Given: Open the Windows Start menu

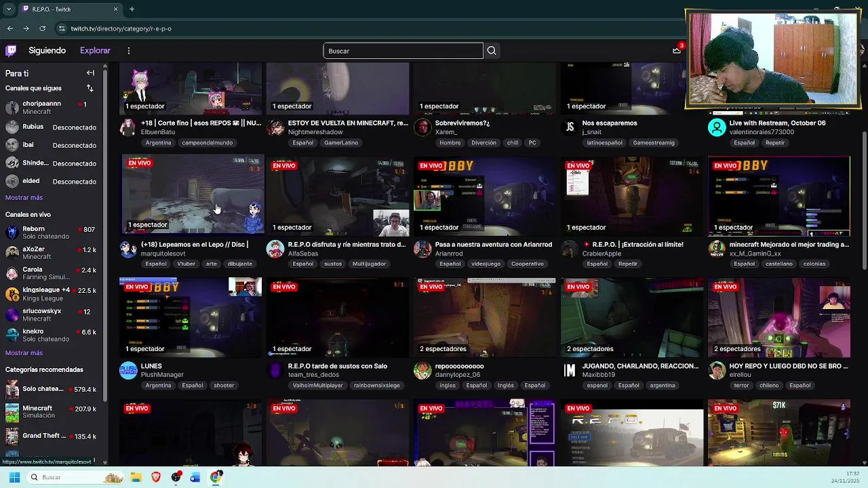Looking at the screenshot, I should pos(14,477).
